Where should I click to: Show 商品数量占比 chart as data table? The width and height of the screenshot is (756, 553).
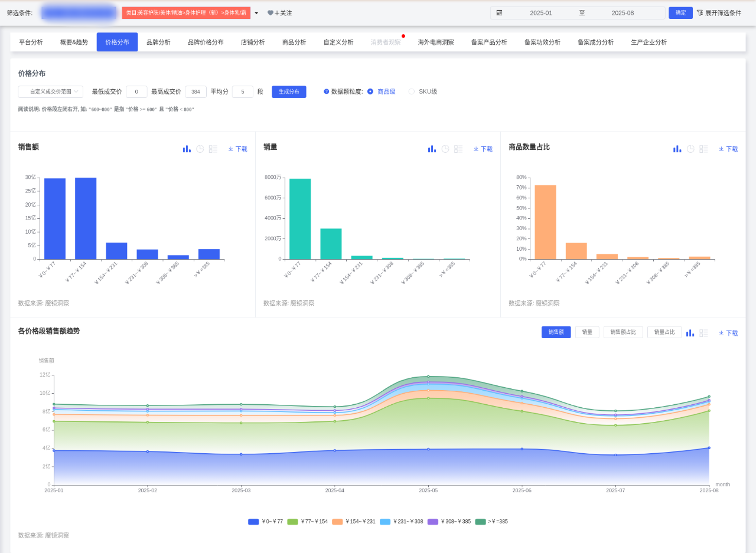click(703, 149)
